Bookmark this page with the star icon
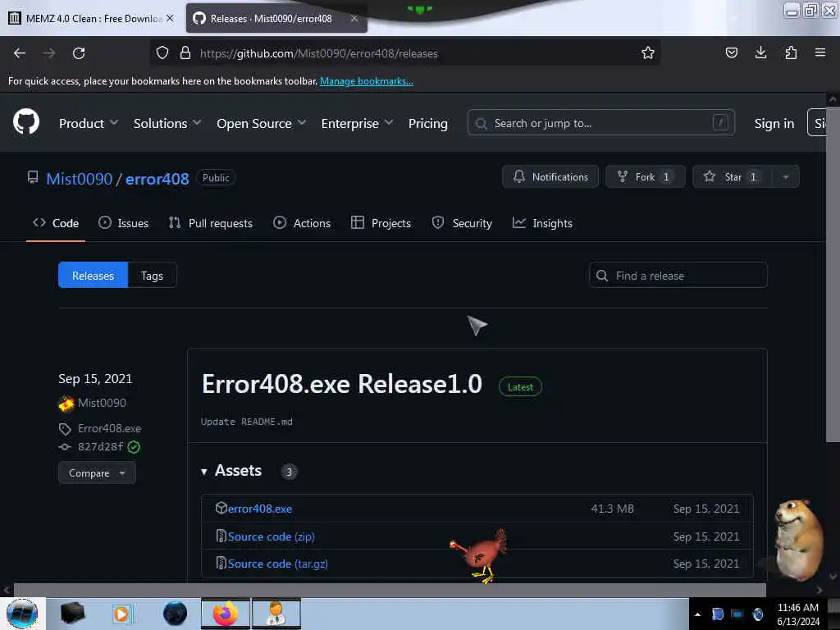Viewport: 840px width, 630px height. (x=648, y=53)
